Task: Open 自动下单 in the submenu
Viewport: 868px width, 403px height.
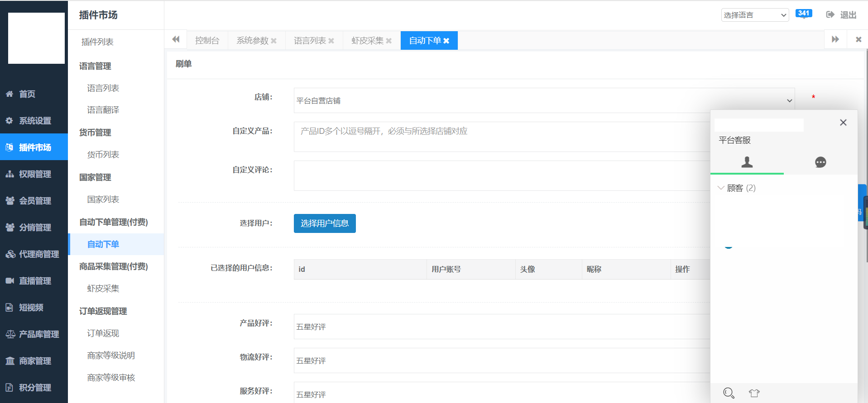Action: point(116,244)
